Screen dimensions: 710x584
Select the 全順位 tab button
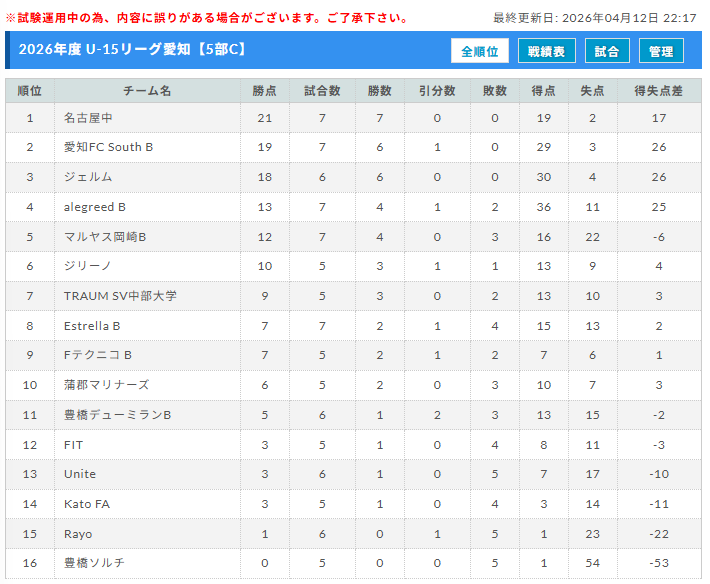click(x=480, y=51)
